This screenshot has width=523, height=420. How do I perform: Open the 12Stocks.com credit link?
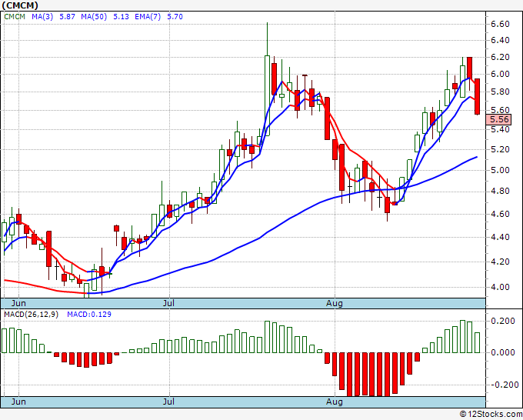(491, 415)
